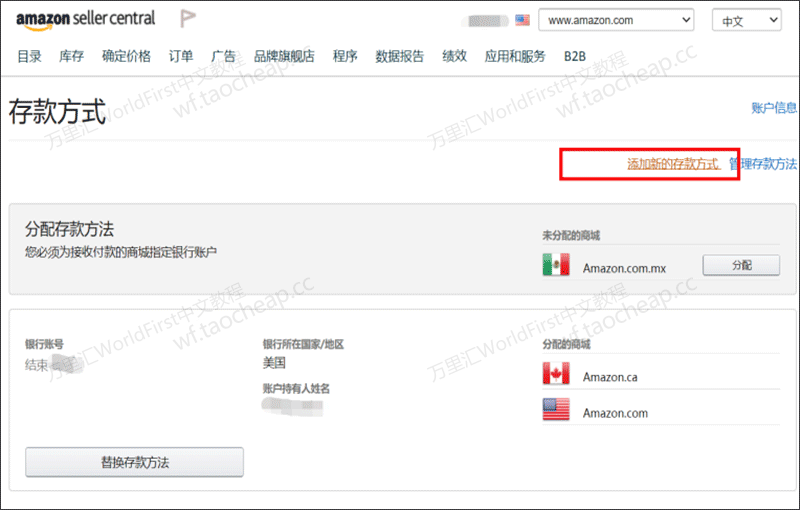
Task: Open the 程序 menu
Action: [345, 56]
